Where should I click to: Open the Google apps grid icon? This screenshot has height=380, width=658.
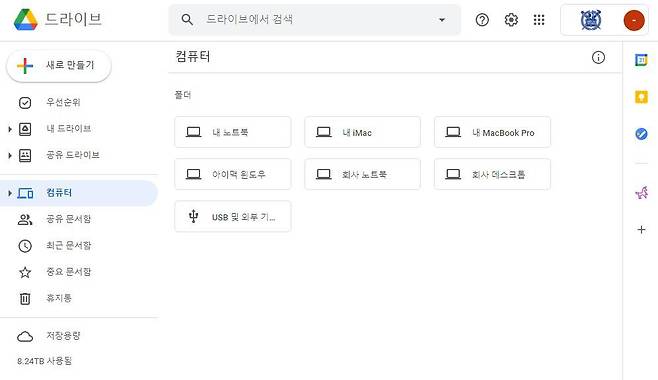539,19
